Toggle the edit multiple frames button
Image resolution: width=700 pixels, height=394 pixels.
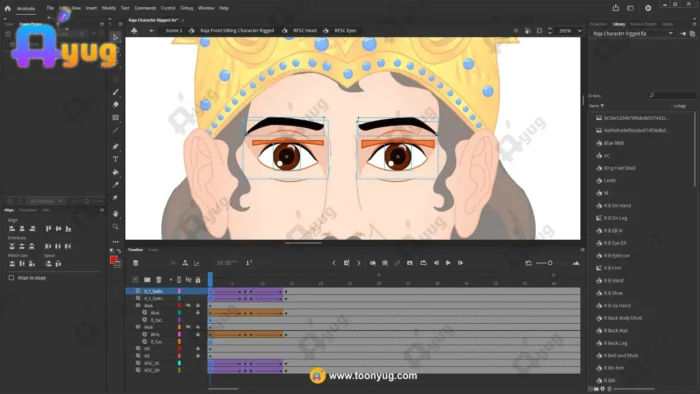click(385, 263)
